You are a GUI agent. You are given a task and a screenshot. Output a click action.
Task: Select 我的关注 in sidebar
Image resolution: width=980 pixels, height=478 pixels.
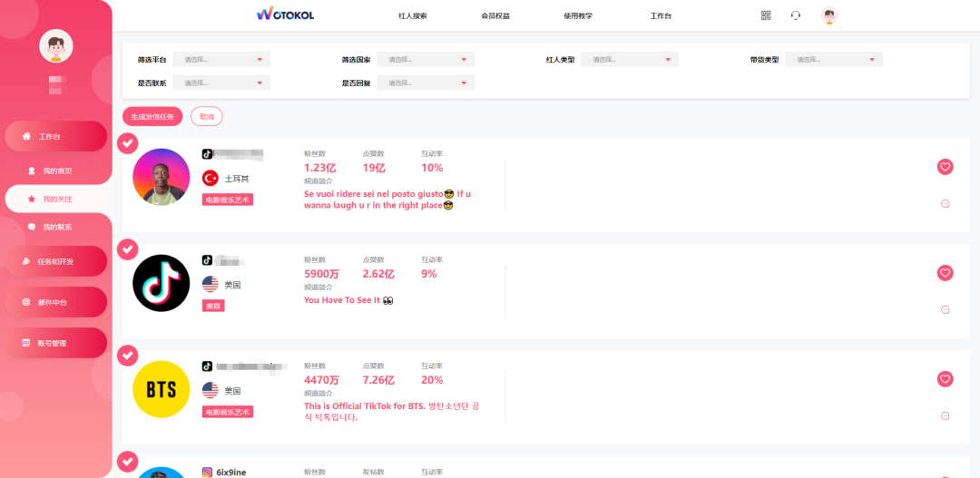pos(59,199)
